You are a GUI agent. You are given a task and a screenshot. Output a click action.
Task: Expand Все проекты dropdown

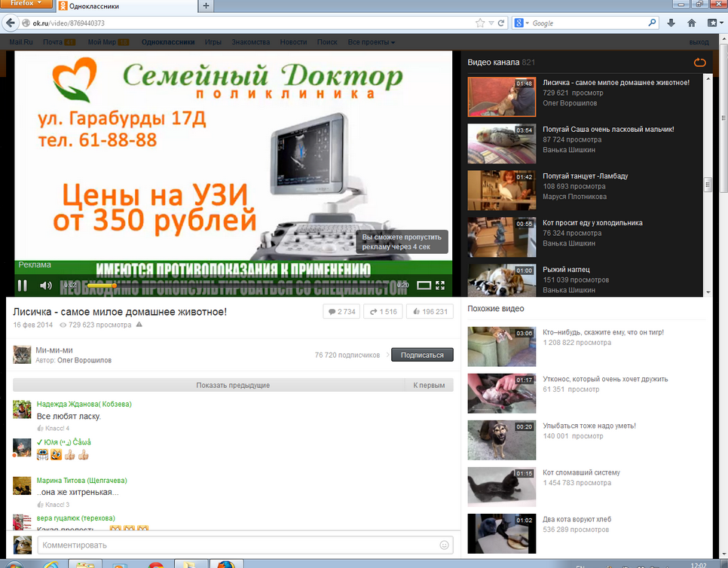coord(372,41)
